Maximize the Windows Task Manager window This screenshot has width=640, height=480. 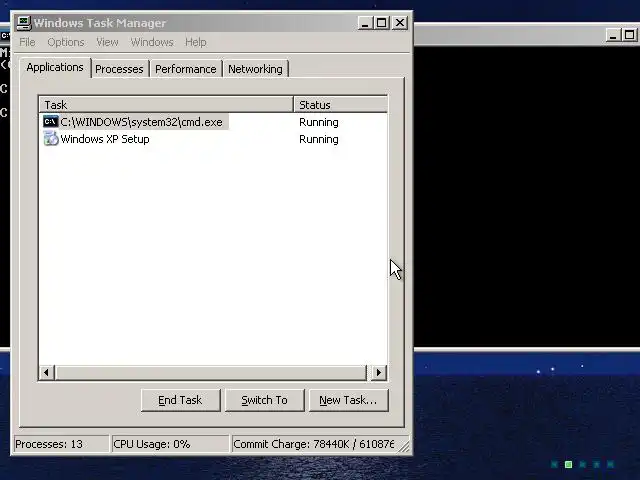click(x=382, y=23)
